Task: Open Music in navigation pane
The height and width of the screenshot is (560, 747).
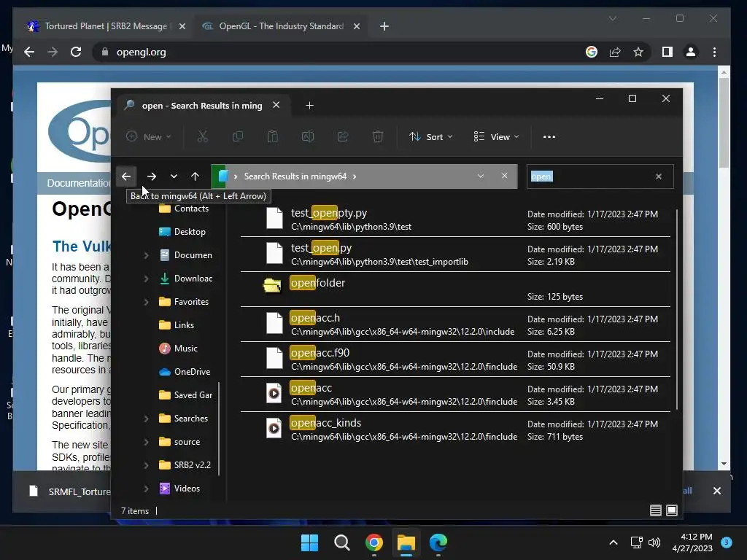Action: [x=179, y=349]
